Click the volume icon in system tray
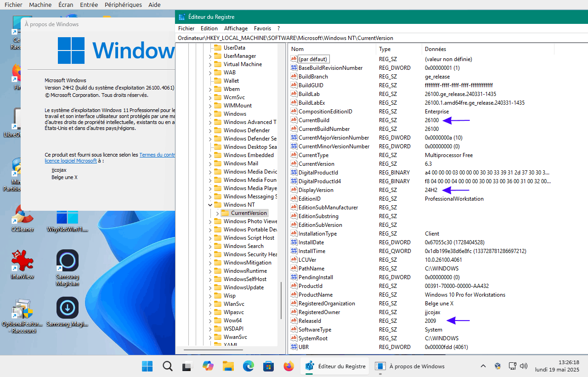The height and width of the screenshot is (377, 588). [x=523, y=366]
